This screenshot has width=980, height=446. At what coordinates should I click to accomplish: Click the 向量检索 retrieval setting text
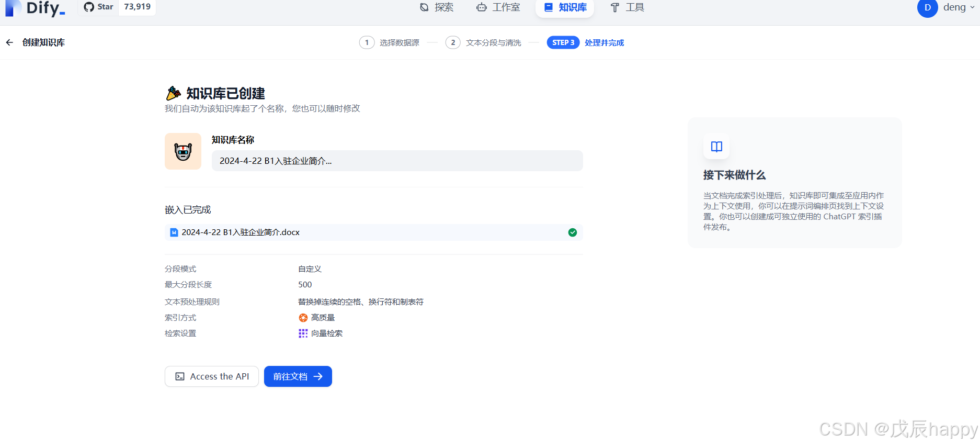[x=327, y=333]
